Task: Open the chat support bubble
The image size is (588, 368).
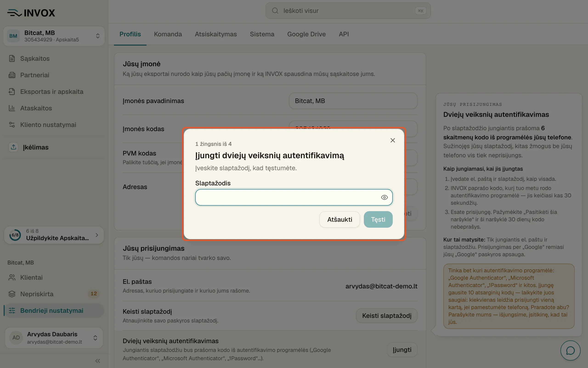Action: (570, 351)
